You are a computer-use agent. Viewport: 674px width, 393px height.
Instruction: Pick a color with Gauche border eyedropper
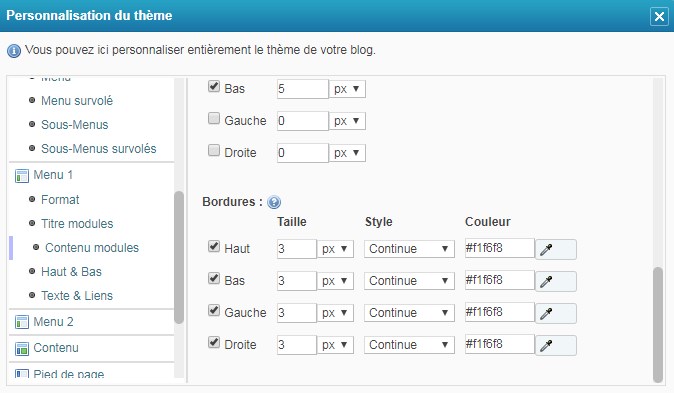[x=555, y=313]
